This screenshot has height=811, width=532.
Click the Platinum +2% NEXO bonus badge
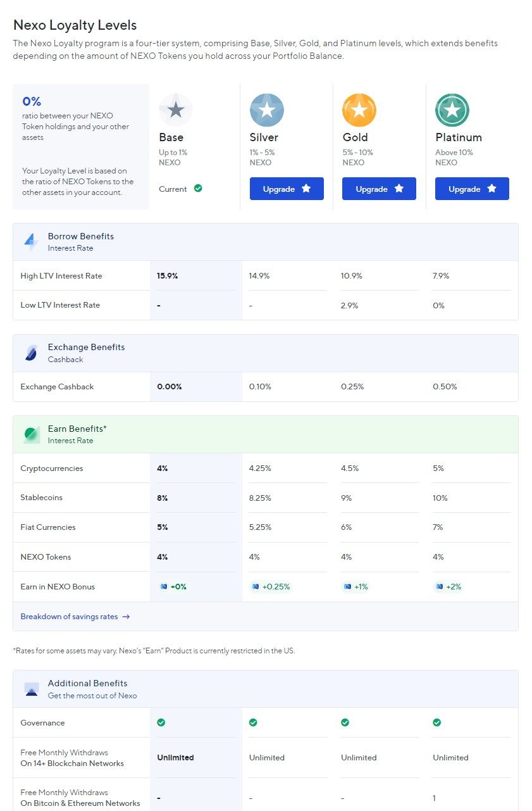(448, 587)
